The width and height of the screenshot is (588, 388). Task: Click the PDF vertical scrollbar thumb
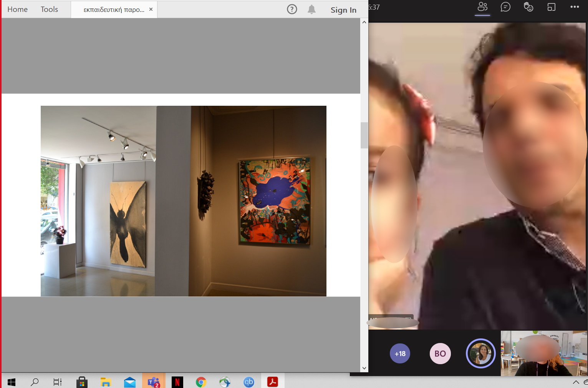(364, 135)
